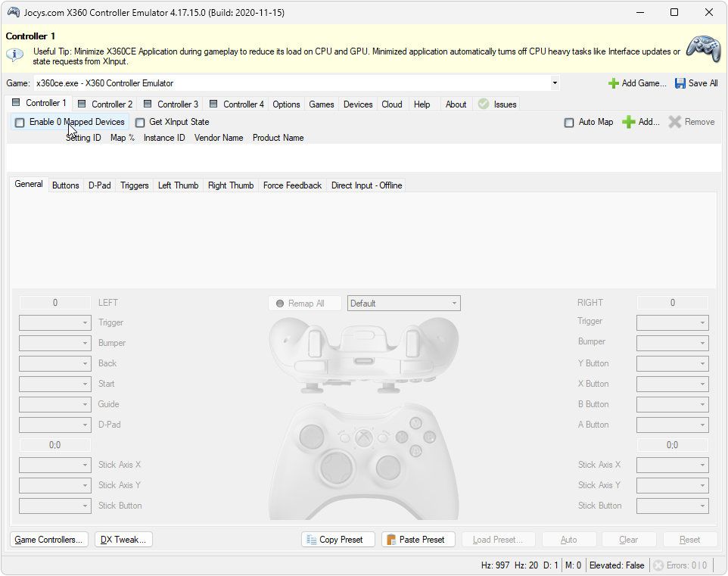This screenshot has height=576, width=728.
Task: Open the D-Pad mapping dropdown
Action: coord(54,425)
